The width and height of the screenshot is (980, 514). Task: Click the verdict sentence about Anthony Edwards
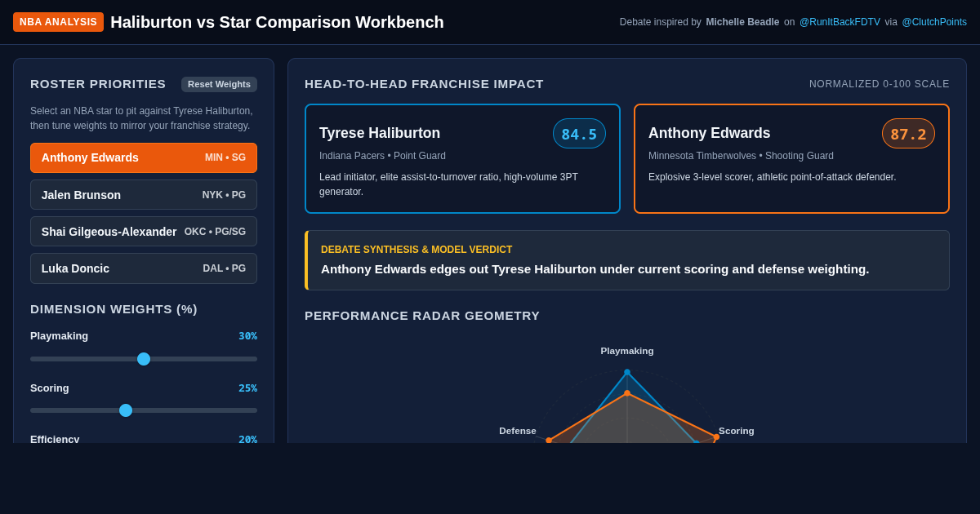595,269
